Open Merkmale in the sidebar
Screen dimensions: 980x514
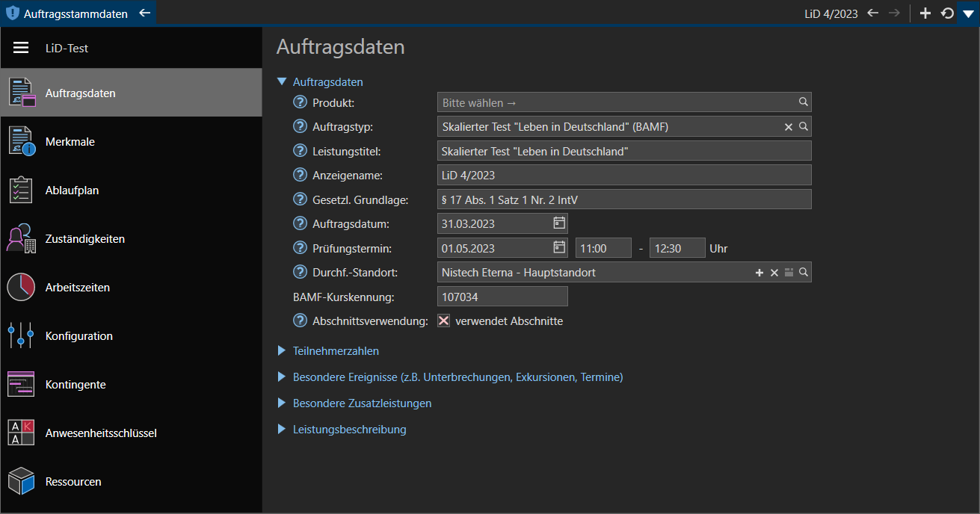[x=70, y=141]
